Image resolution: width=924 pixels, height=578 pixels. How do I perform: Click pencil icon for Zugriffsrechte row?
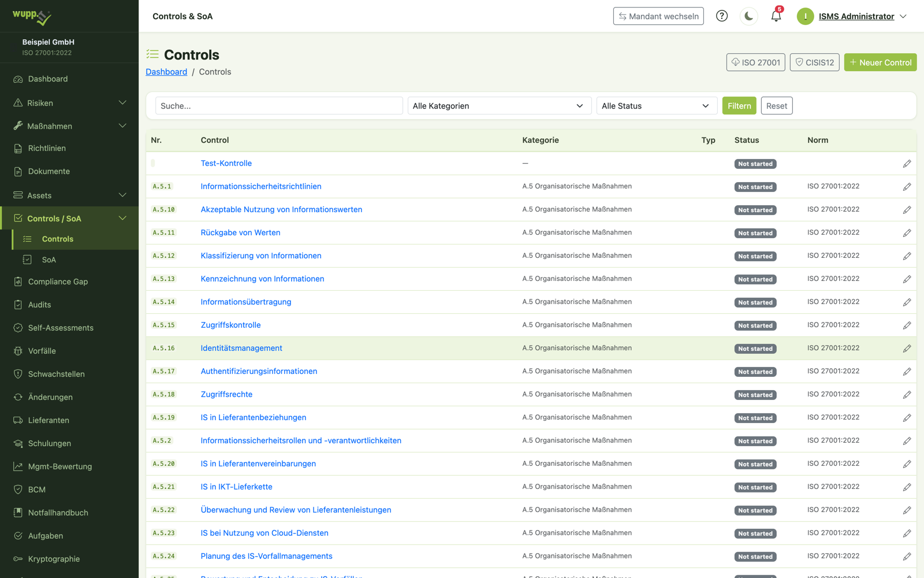(907, 395)
